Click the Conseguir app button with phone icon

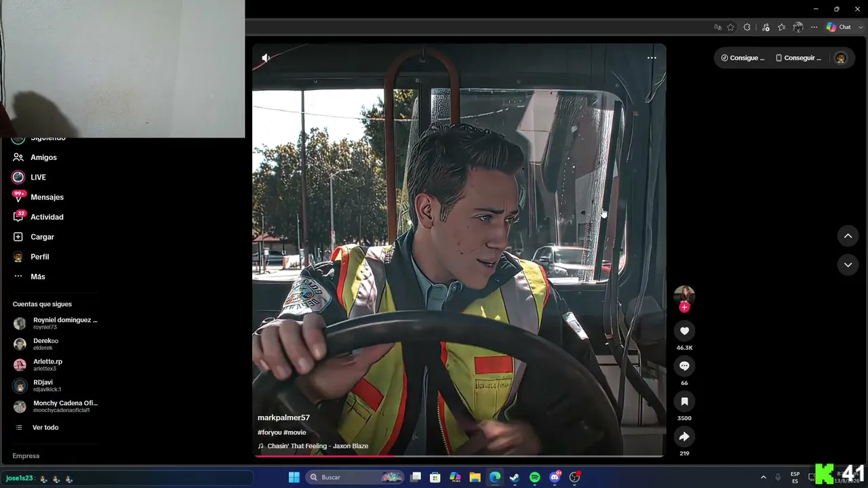pyautogui.click(x=798, y=58)
